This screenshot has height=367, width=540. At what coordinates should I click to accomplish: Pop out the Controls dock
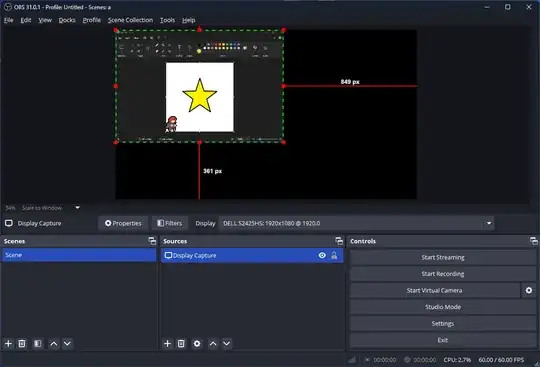coord(533,241)
